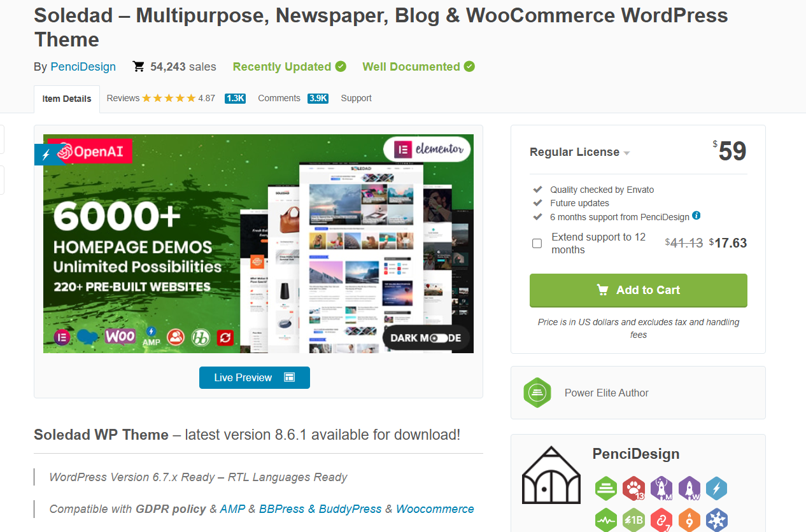Click the red refresh arrows icon in banner

(225, 337)
